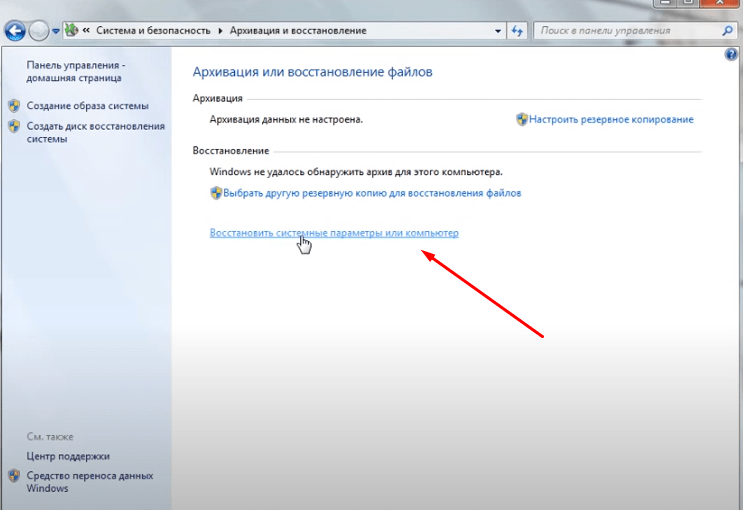This screenshot has height=510, width=743.
Task: Refresh the page using address bar refresh icon
Action: tap(517, 31)
